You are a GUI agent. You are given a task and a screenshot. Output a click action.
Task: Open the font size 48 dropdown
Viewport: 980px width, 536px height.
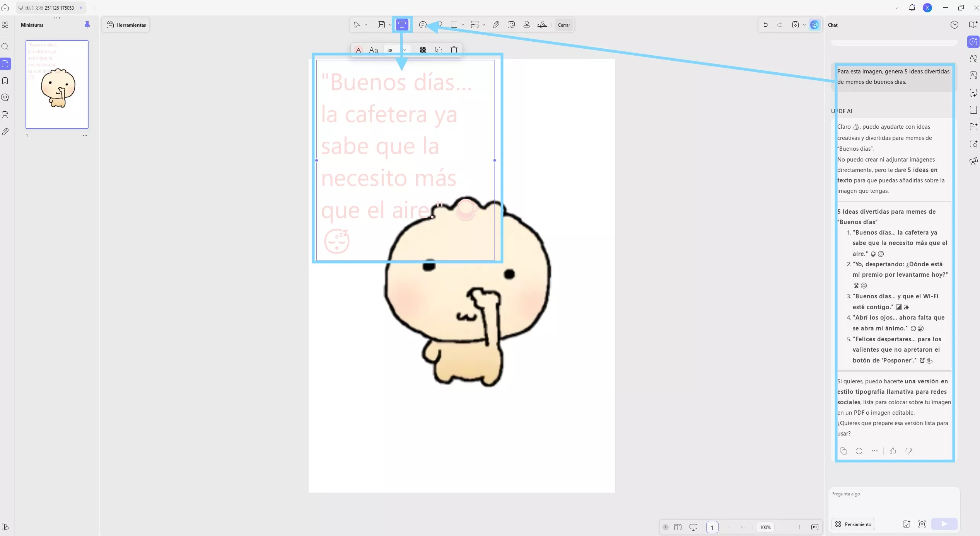point(404,50)
